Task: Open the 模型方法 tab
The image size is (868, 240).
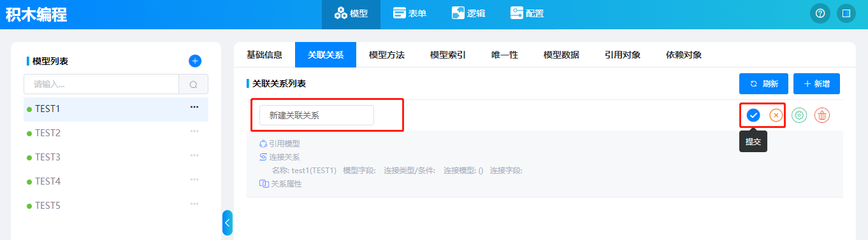Action: 387,55
